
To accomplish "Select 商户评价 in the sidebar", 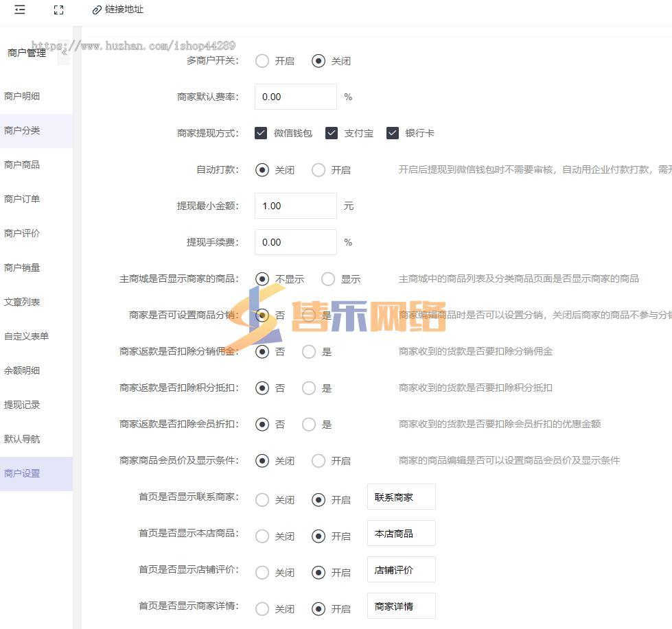I will (x=36, y=233).
